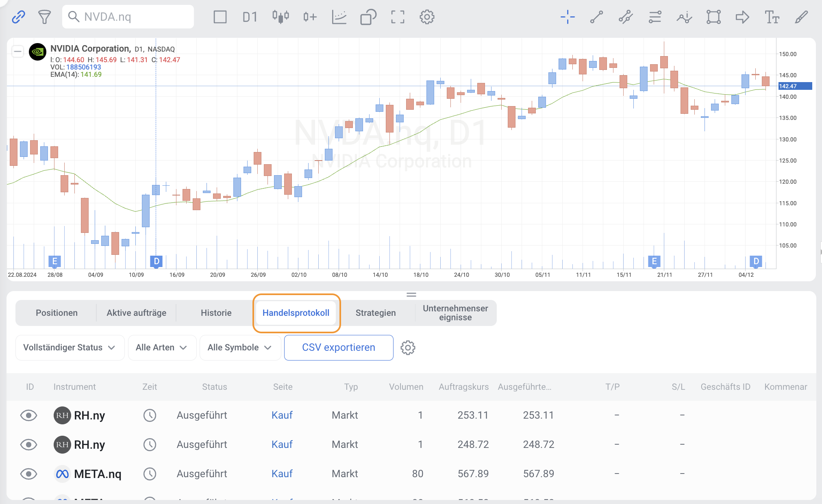Open the D1 timeframe selector
Image resolution: width=822 pixels, height=504 pixels.
pos(250,17)
